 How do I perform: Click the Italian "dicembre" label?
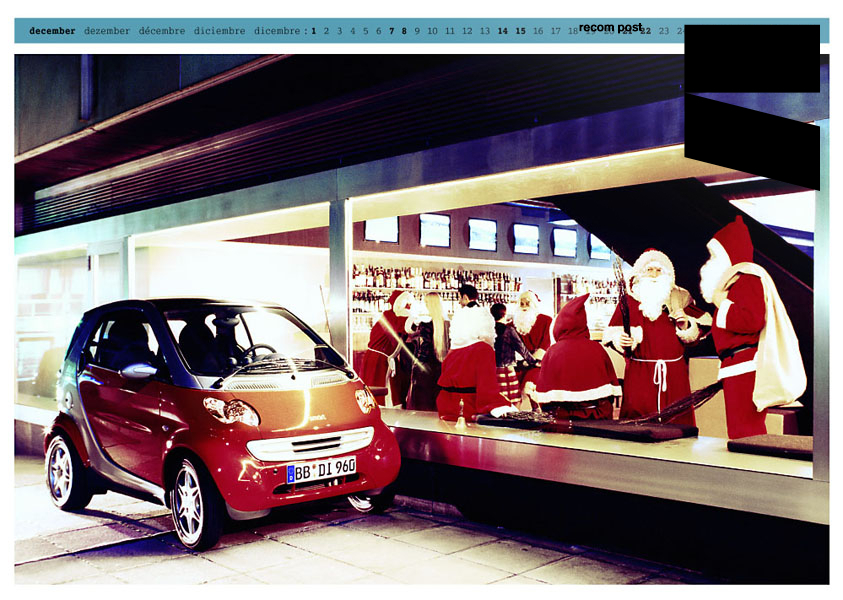point(277,31)
